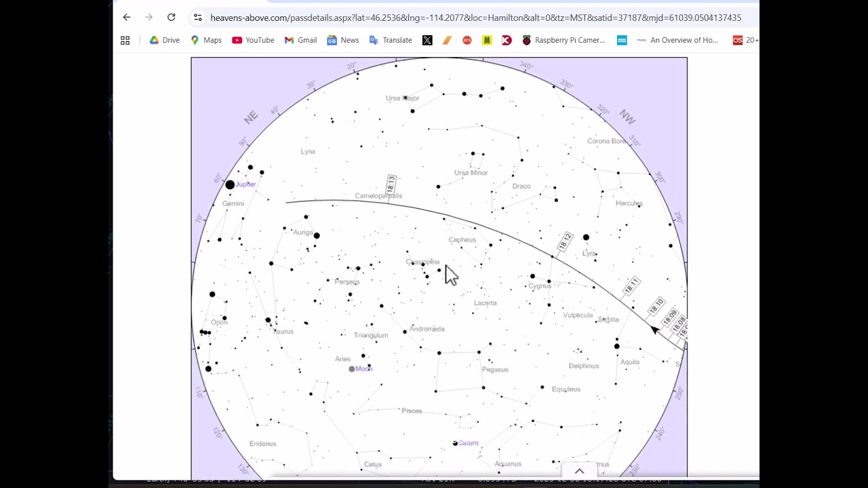Open the site information icon in address bar
The image size is (868, 488).
[x=197, y=18]
